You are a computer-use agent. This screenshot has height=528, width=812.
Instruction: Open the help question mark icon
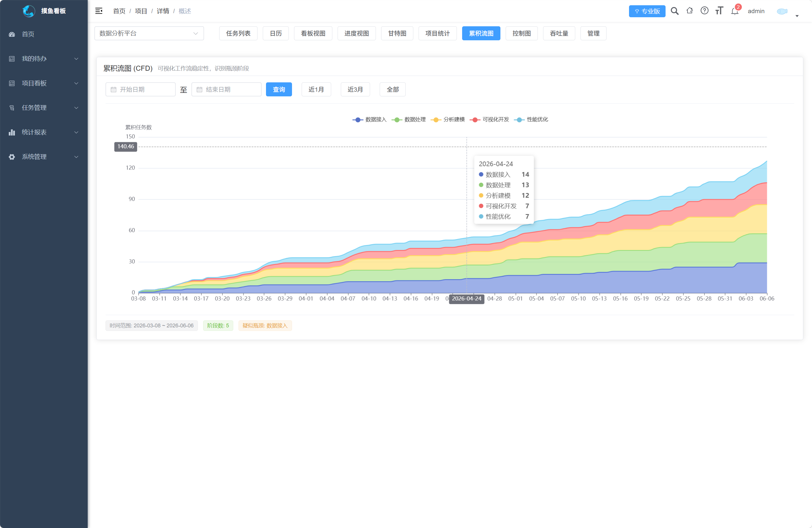[x=704, y=11]
